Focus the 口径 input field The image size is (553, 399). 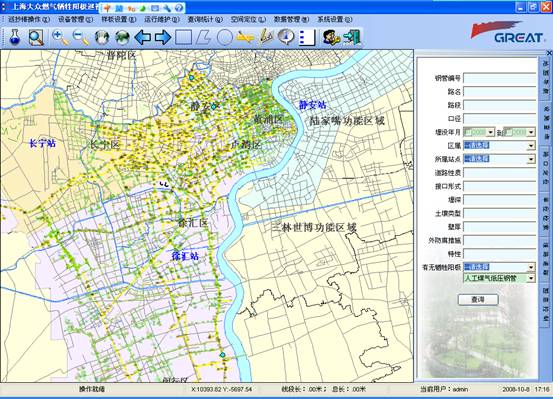tap(500, 119)
